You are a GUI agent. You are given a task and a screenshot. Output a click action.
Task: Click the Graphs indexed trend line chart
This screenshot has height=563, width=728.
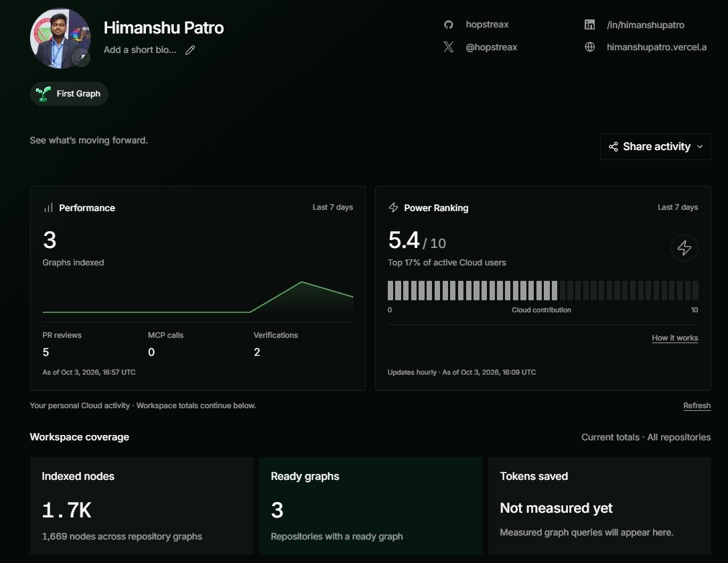(x=198, y=298)
